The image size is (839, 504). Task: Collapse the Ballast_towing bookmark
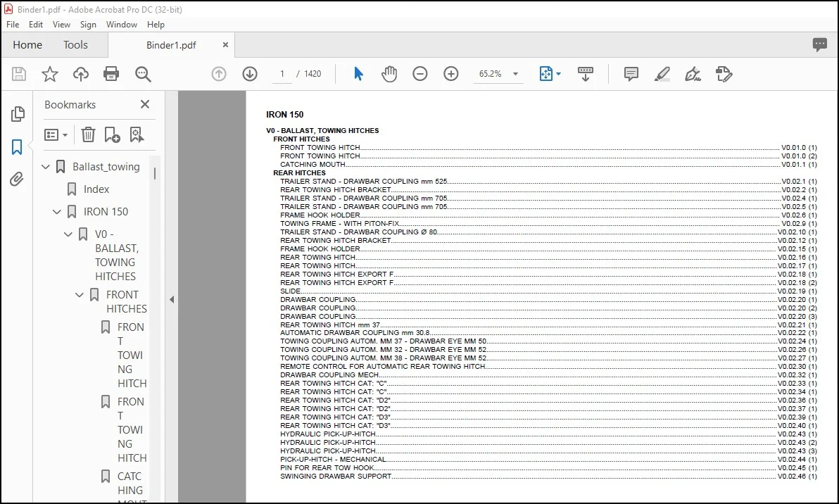(46, 167)
